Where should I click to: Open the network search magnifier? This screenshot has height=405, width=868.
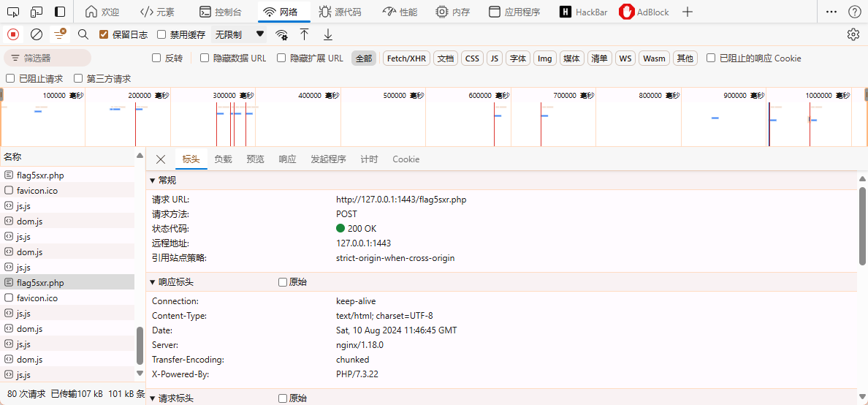tap(83, 34)
